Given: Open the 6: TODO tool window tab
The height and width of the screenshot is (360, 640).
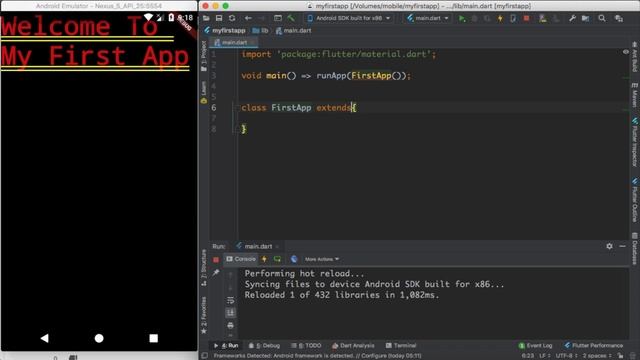Looking at the screenshot, I should coord(306,346).
